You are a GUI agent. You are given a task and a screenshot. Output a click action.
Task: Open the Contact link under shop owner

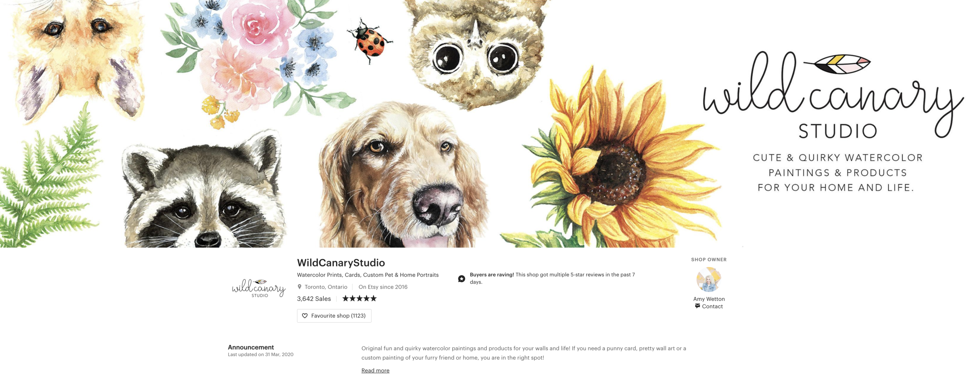712,306
